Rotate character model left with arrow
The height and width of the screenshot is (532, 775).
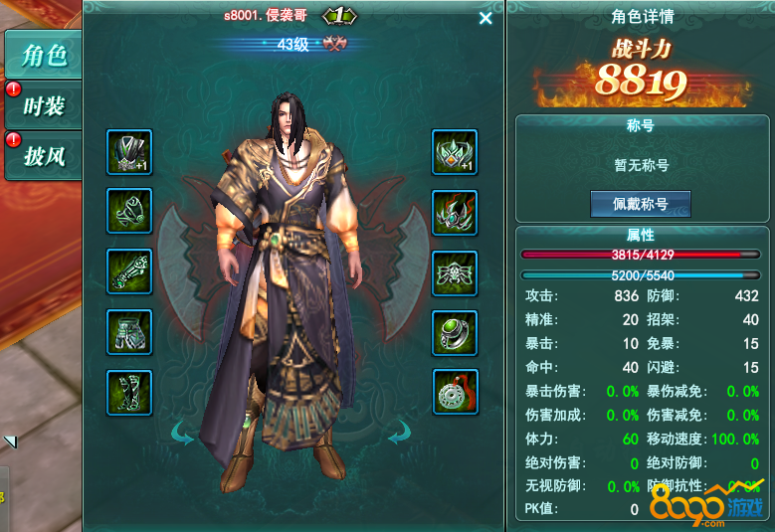pyautogui.click(x=182, y=434)
